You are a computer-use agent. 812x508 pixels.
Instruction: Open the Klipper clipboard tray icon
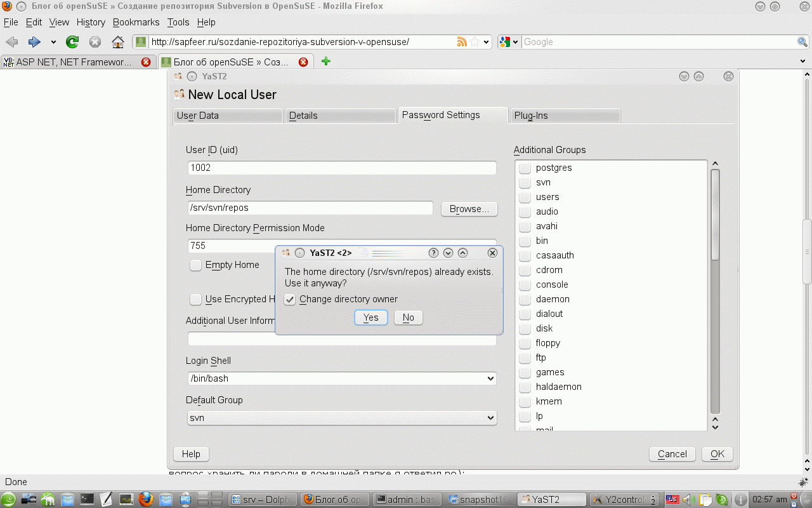pyautogui.click(x=706, y=500)
